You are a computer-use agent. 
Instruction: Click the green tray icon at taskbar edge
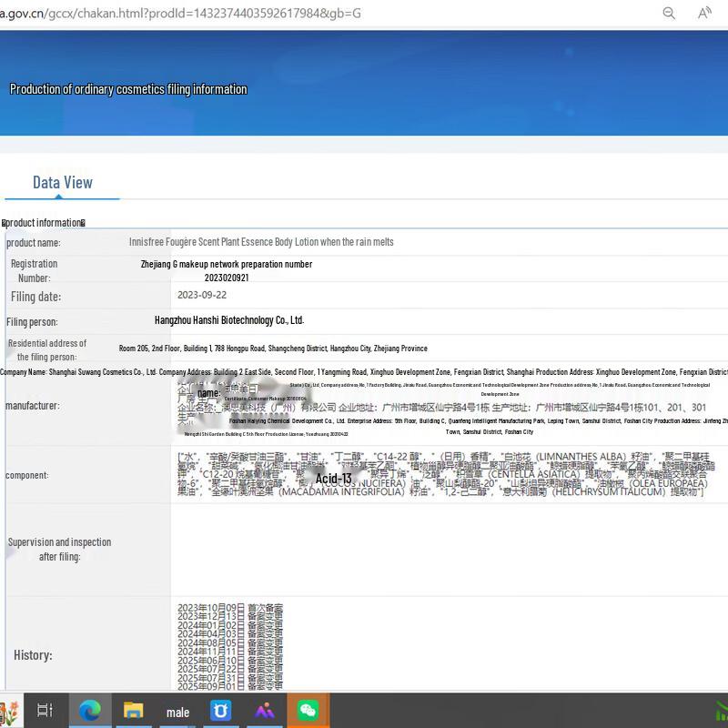721,713
